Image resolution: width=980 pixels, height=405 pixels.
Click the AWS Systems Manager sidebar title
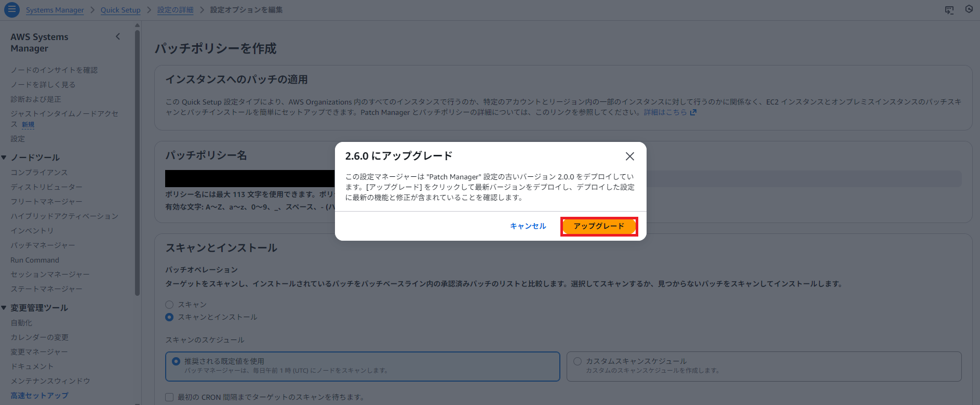[x=39, y=43]
